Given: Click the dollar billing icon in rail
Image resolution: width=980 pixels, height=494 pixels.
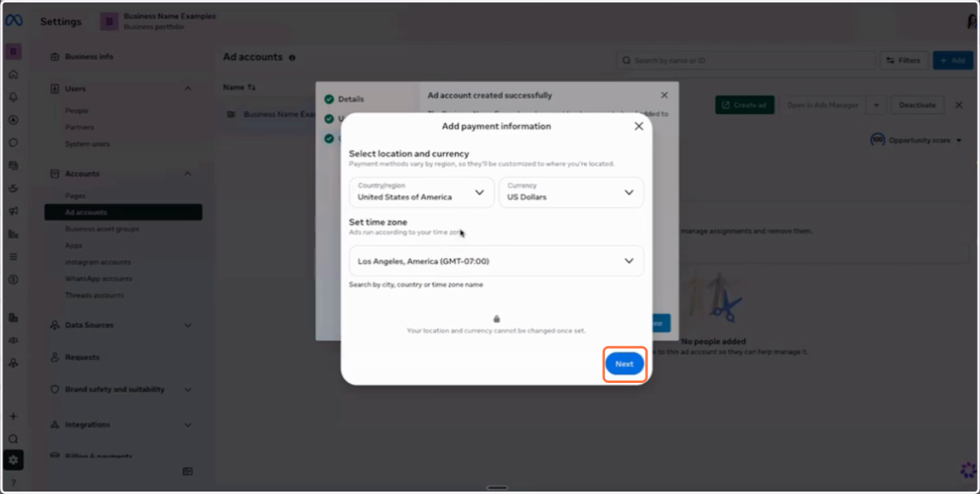Looking at the screenshot, I should click(x=13, y=279).
